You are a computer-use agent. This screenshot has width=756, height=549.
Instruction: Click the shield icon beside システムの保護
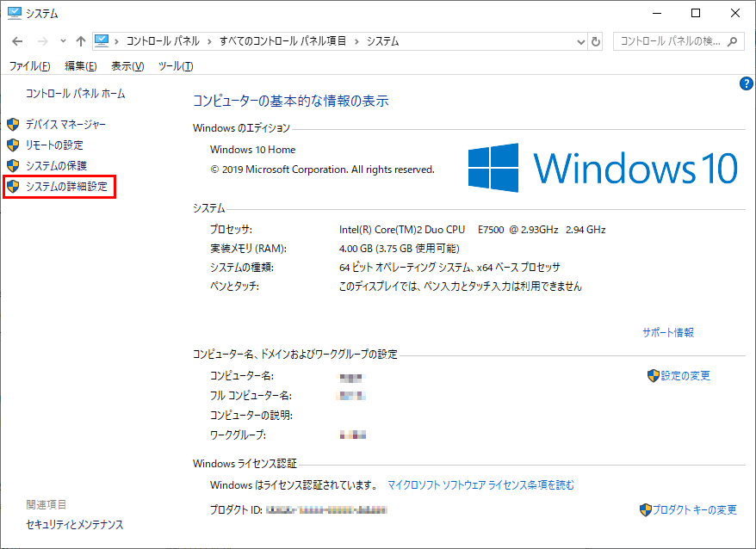(12, 166)
